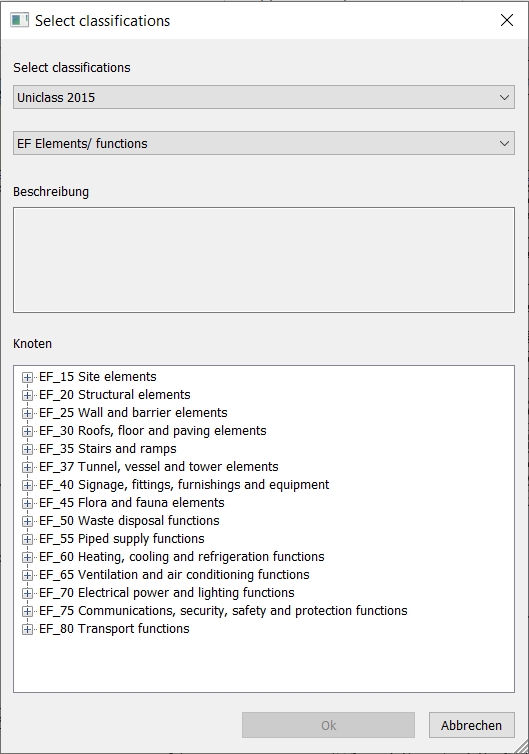
Task: Expand EF_45 Flora and fauna elements
Action: pyautogui.click(x=27, y=503)
